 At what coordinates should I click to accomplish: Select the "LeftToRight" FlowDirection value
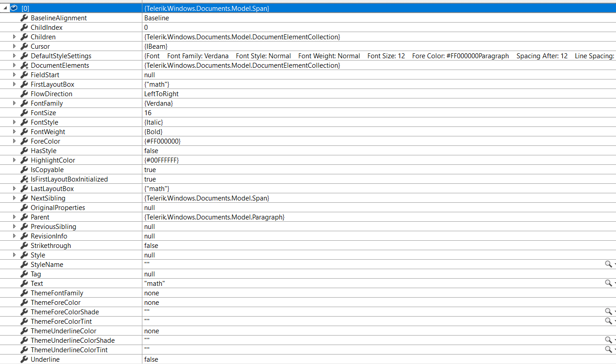click(161, 94)
